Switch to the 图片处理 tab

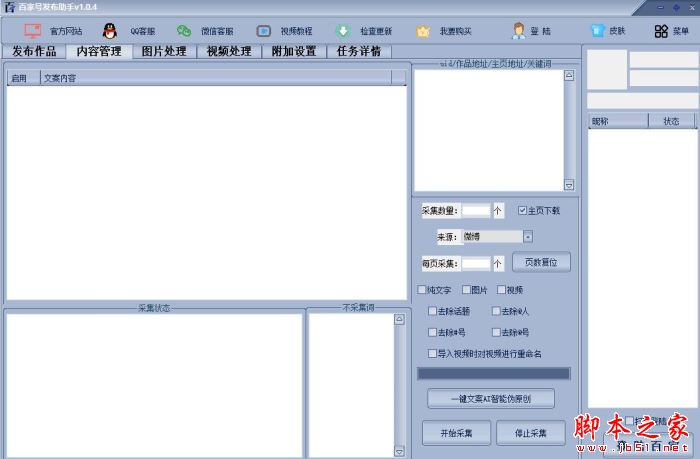click(x=164, y=51)
